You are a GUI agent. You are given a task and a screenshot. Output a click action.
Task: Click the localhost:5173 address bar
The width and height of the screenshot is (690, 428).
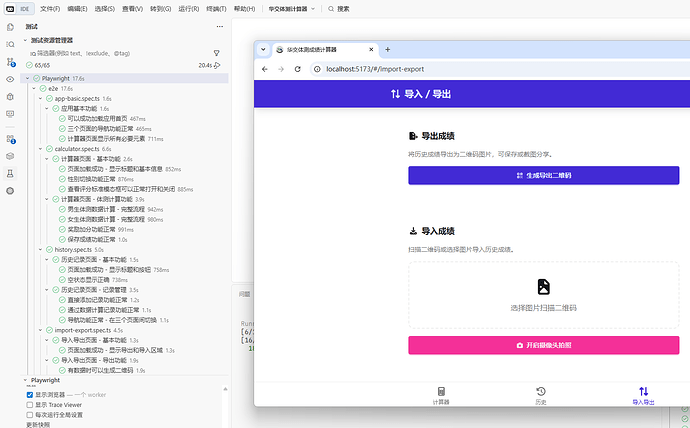pos(500,69)
